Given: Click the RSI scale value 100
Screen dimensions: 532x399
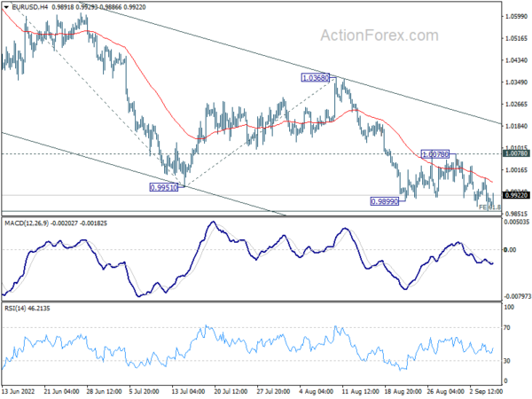Looking at the screenshot, I should (509, 307).
